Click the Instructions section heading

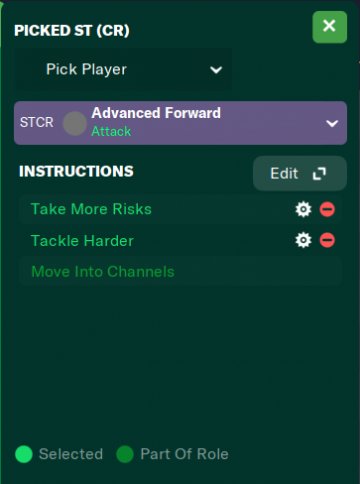click(76, 171)
